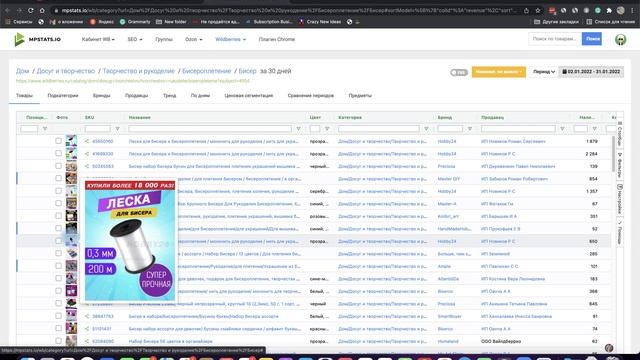Click the blue Поиск button
The width and height of the screenshot is (640, 360).
pyautogui.click(x=592, y=39)
